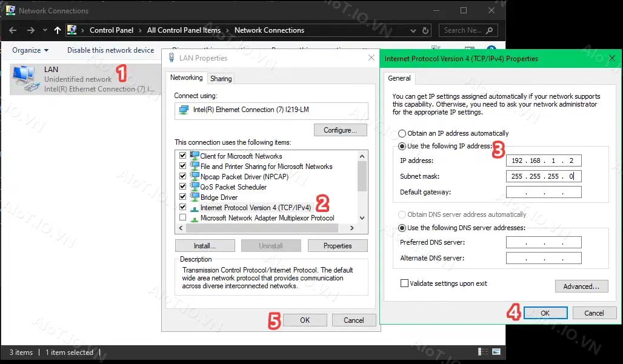Click Control Panel in the breadcrumb
The image size is (623, 364).
click(x=112, y=30)
